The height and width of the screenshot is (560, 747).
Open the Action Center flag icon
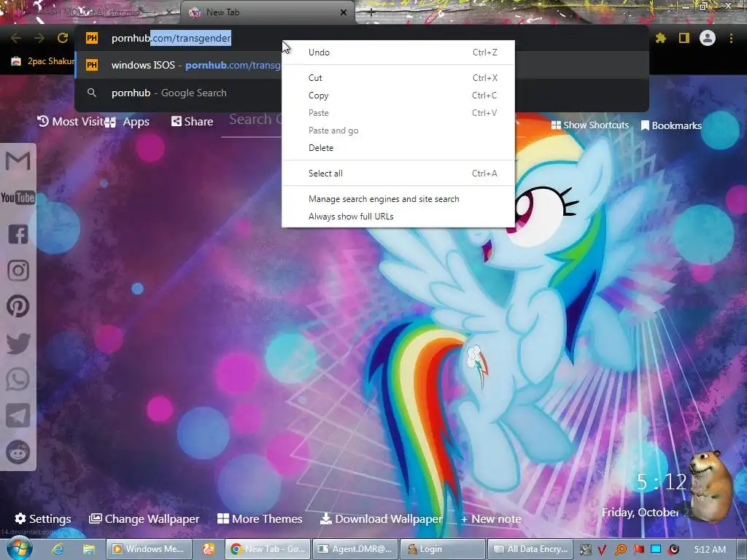pyautogui.click(x=638, y=550)
